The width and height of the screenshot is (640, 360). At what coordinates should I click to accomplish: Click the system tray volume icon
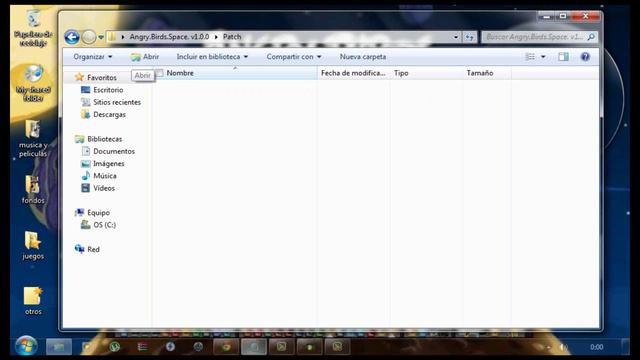point(564,347)
